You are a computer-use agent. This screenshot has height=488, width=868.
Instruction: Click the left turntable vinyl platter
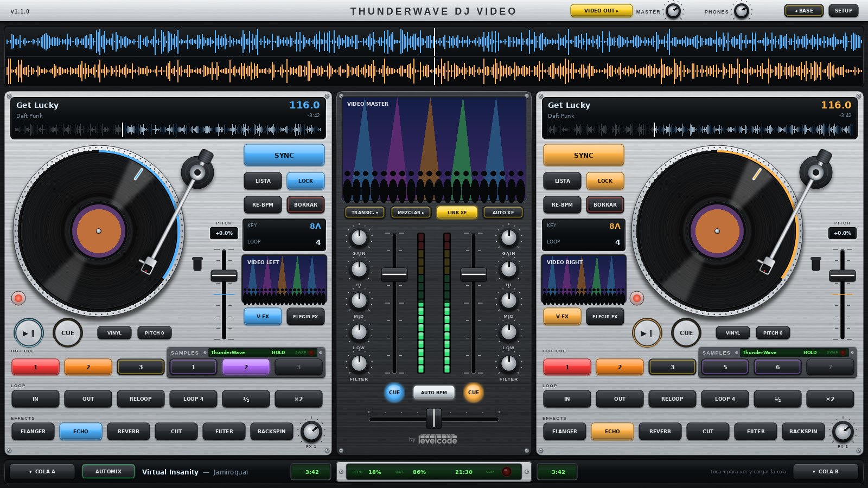tap(98, 231)
